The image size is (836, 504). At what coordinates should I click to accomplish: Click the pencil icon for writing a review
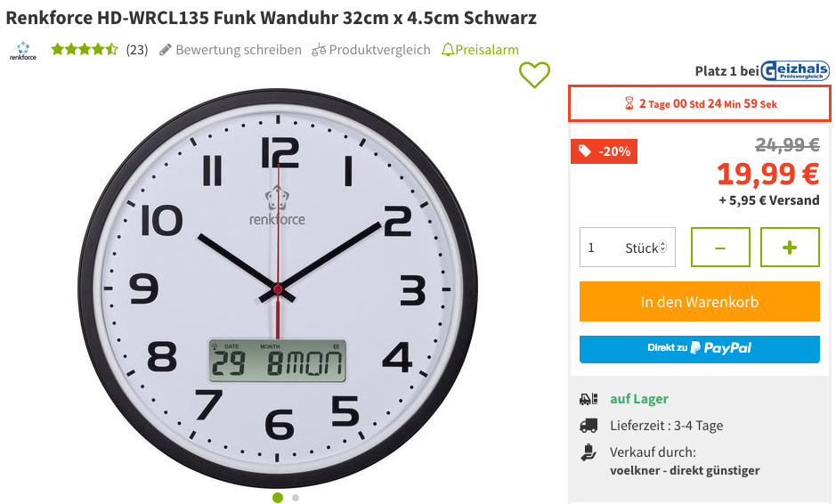166,50
